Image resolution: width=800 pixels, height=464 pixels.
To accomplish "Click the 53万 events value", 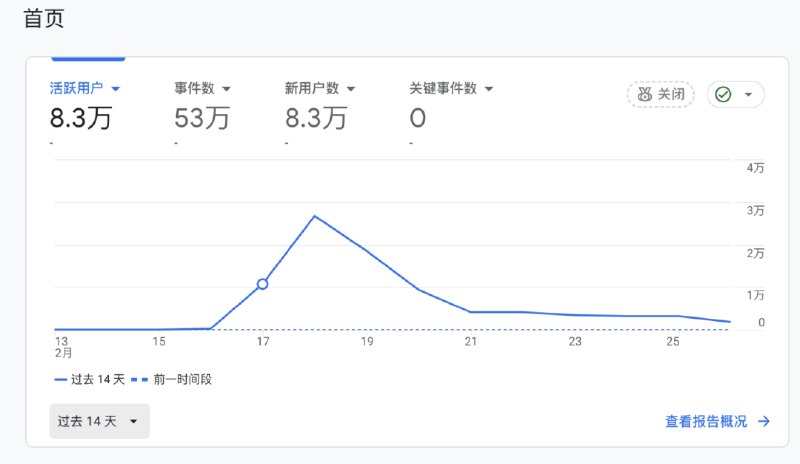I will 202,118.
